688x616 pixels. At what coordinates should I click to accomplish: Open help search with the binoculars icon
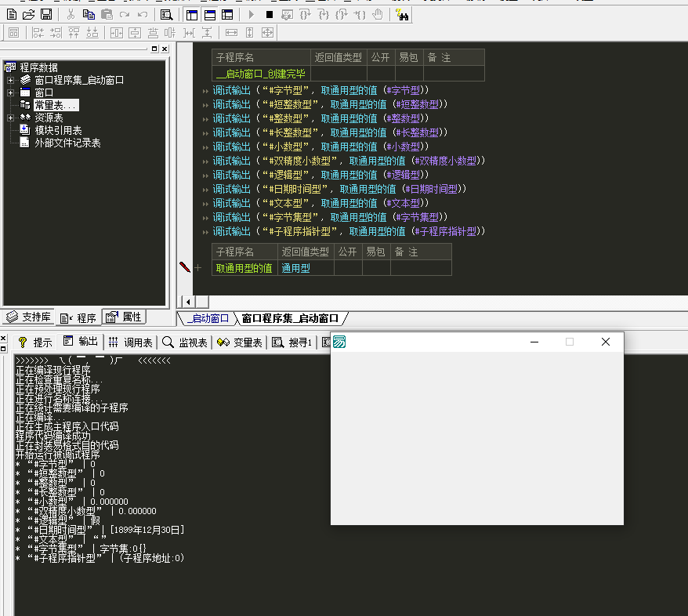(x=401, y=15)
